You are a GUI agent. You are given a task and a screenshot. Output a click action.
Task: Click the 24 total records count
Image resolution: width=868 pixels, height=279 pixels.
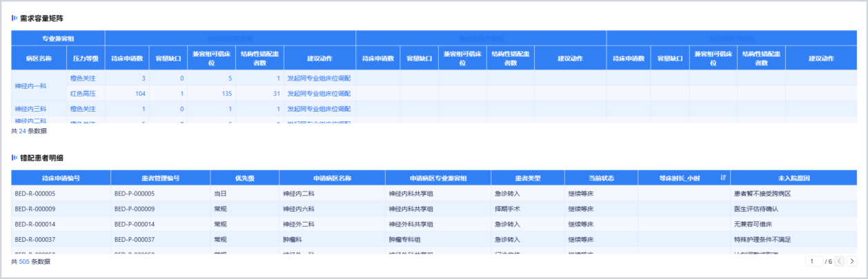[x=22, y=130]
